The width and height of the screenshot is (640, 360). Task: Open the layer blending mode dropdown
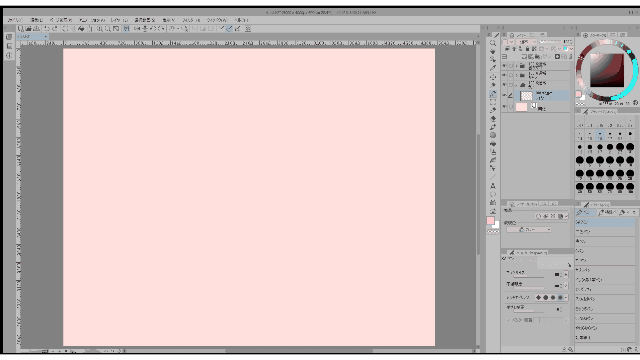(527, 42)
